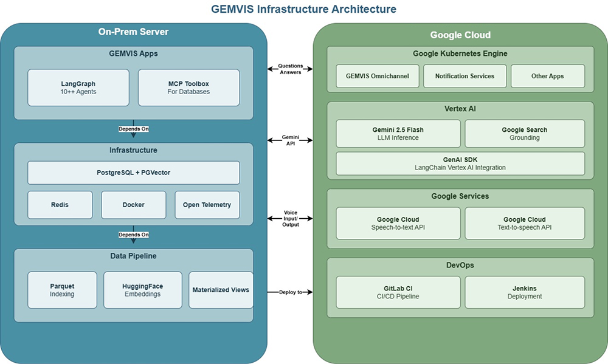
Task: Click the DevOps group label
Action: pyautogui.click(x=460, y=265)
